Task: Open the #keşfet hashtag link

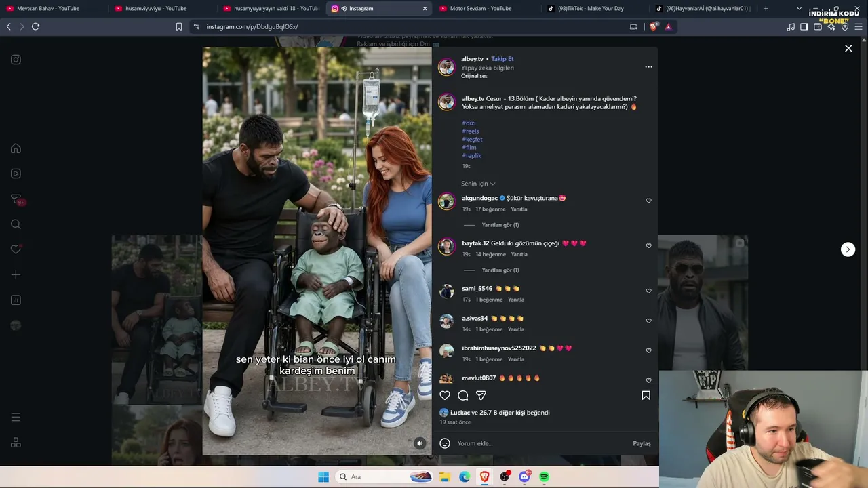Action: pos(472,140)
